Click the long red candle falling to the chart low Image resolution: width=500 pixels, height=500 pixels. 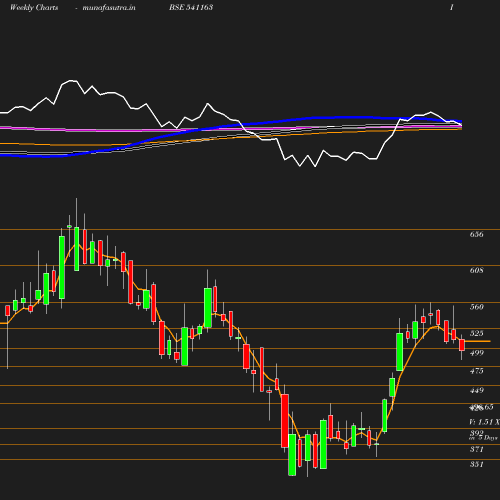pyautogui.click(x=285, y=421)
